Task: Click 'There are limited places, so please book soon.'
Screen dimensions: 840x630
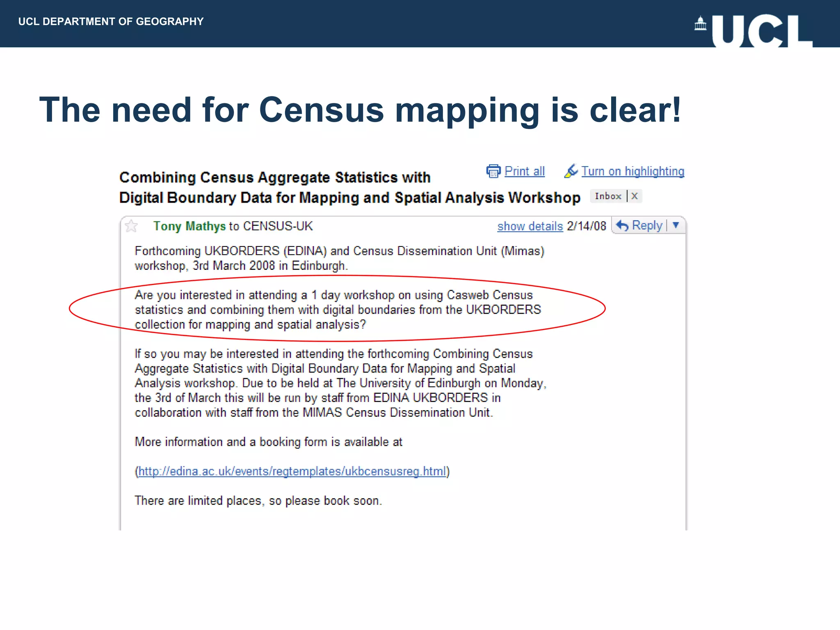Action: (258, 501)
